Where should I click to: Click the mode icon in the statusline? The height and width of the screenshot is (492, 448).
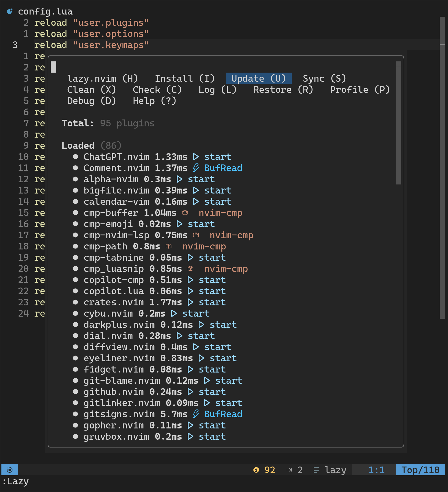(10, 470)
